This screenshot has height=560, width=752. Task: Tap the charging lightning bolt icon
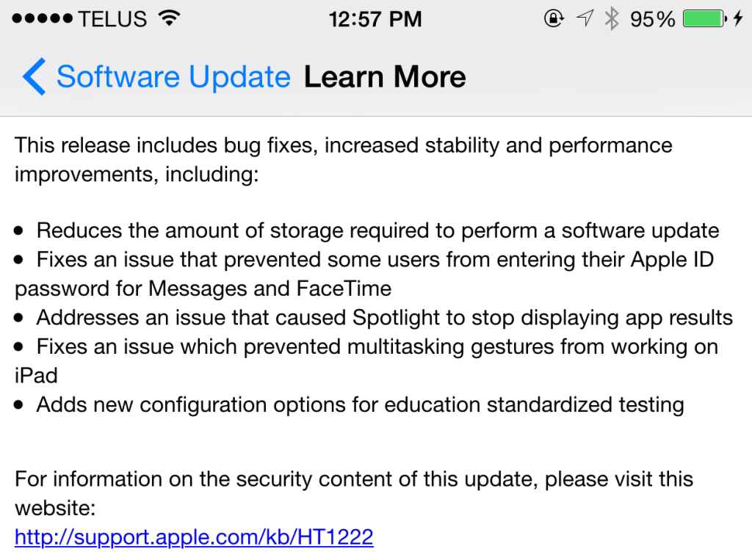click(x=738, y=19)
